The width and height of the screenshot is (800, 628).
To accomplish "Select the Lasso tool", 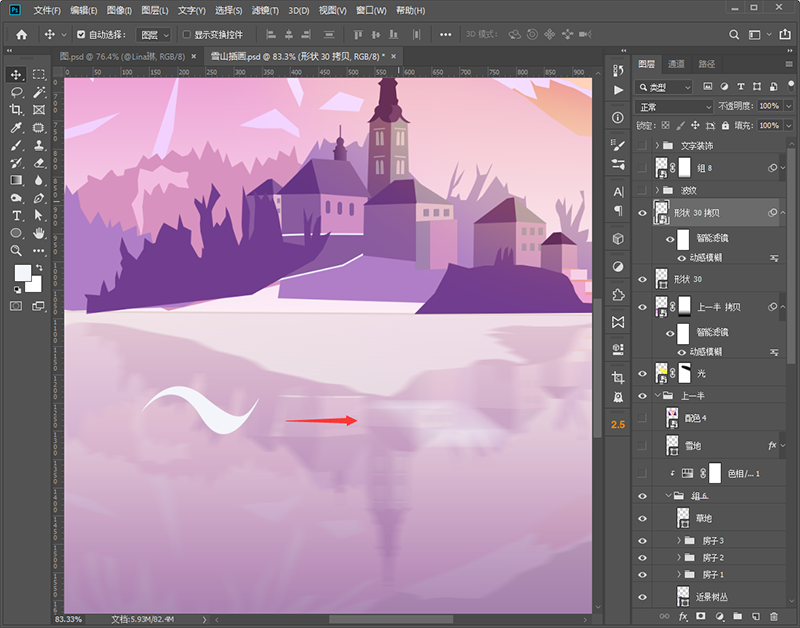I will 17,92.
